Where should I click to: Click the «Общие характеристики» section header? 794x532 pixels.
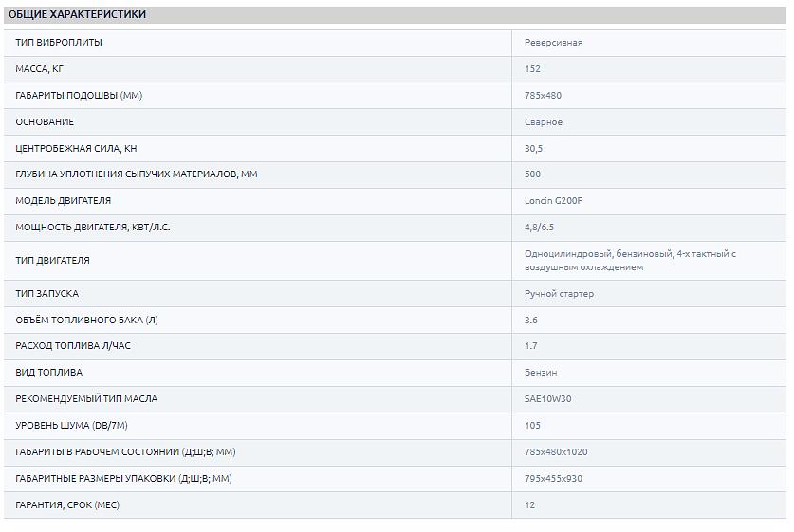pos(77,15)
